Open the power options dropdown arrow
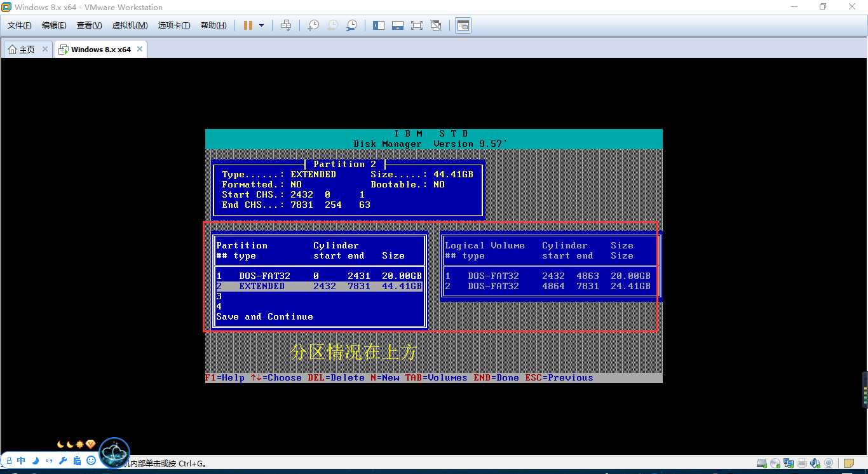Image resolution: width=868 pixels, height=474 pixels. pos(262,25)
